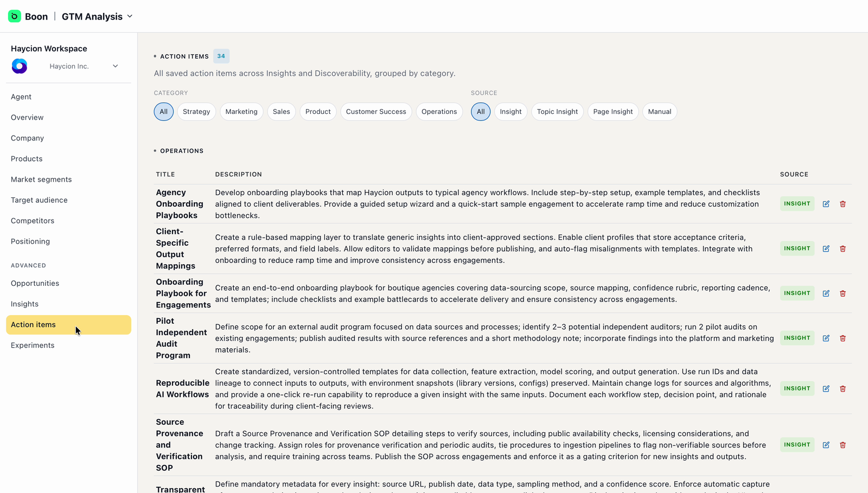Open Experiments in sidebar
The image size is (868, 493).
68,345
